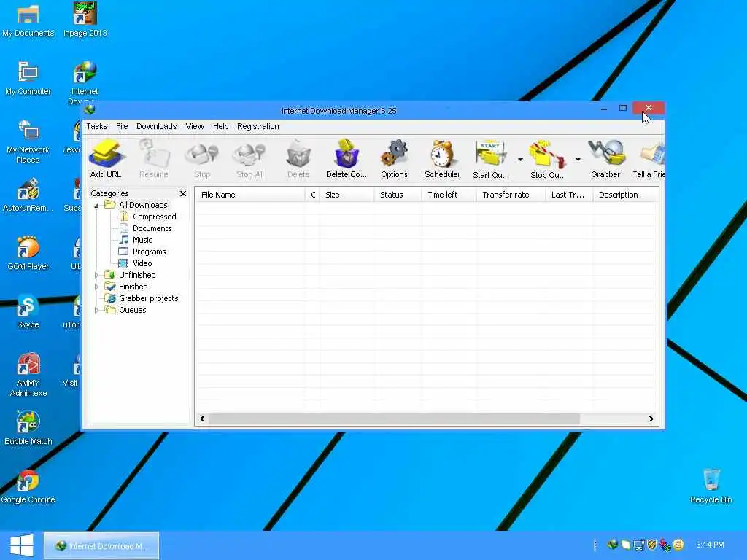Click the horizontal scrollbar thumb
This screenshot has height=560, width=747.
[x=394, y=419]
